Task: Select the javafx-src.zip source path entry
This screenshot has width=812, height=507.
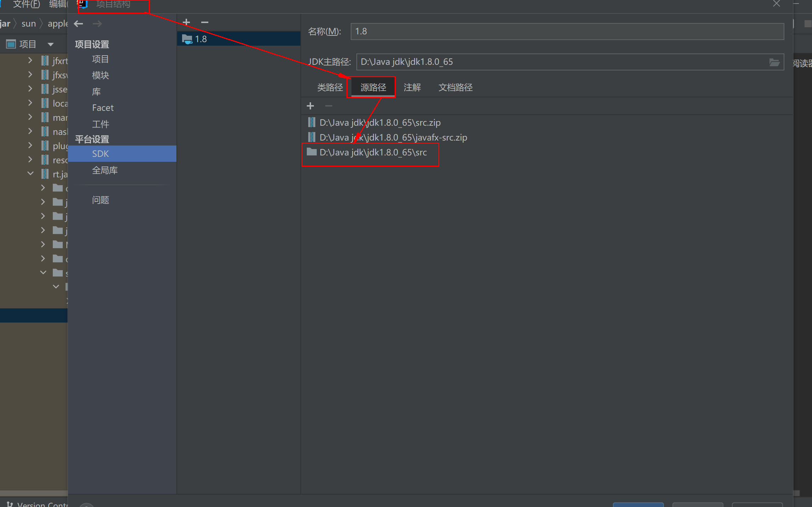Action: click(393, 137)
